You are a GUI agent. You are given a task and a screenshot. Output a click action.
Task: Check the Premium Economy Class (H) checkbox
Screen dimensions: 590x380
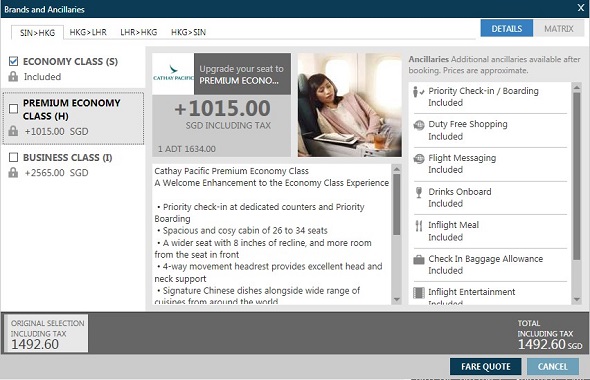[x=14, y=109]
